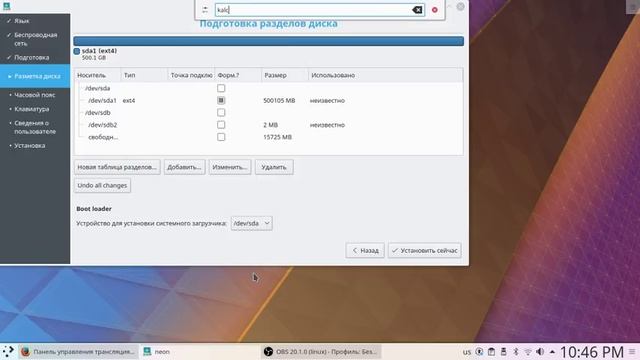Click the Undo all changes button
This screenshot has height=360, width=640.
pyautogui.click(x=102, y=185)
